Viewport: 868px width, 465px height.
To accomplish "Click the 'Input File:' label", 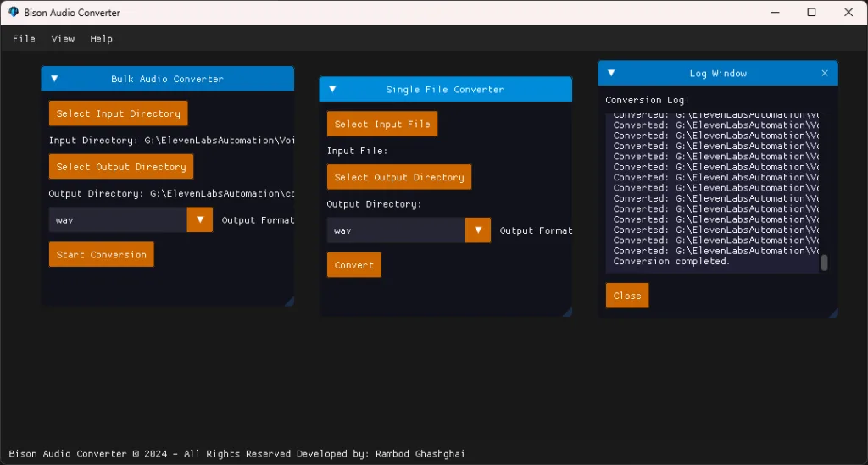I will pos(357,151).
